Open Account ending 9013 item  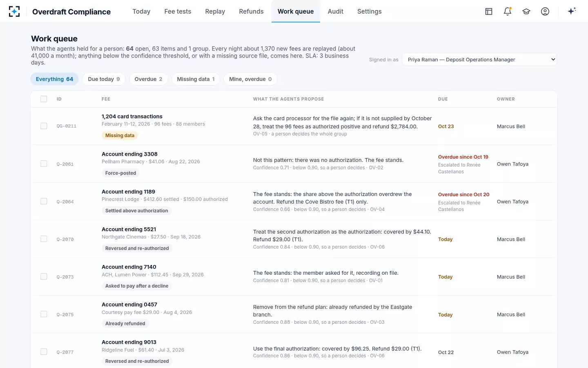pos(129,342)
